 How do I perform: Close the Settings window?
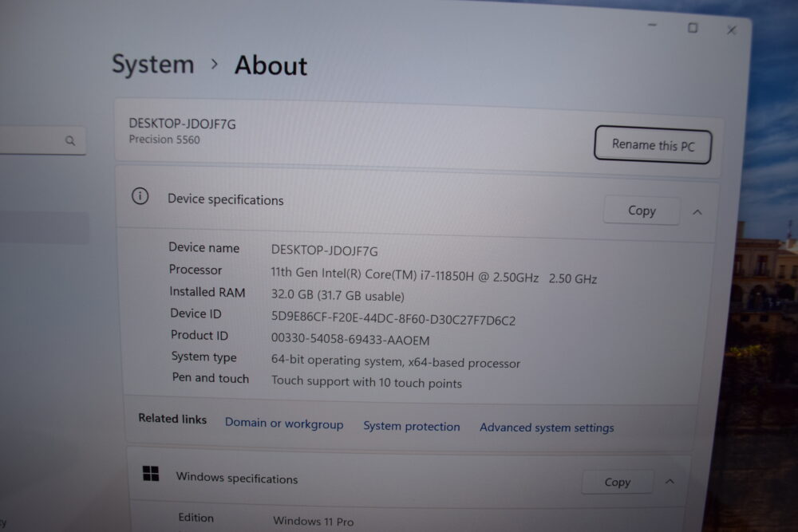click(x=731, y=30)
